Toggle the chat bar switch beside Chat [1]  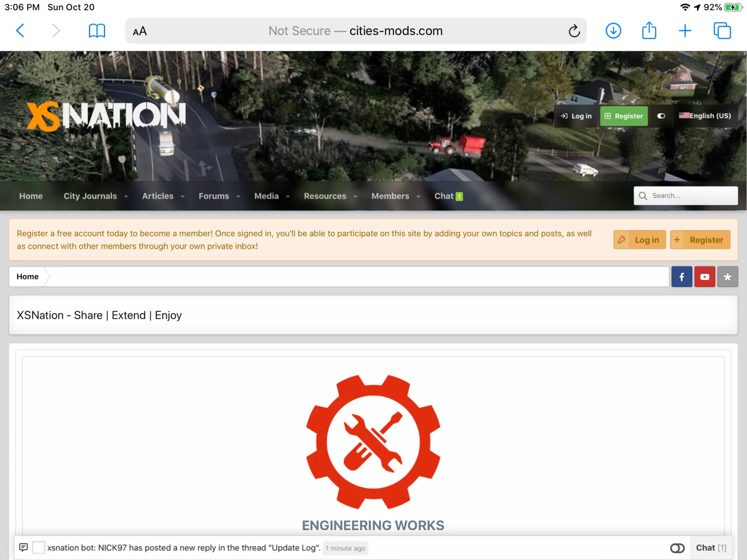coord(677,548)
